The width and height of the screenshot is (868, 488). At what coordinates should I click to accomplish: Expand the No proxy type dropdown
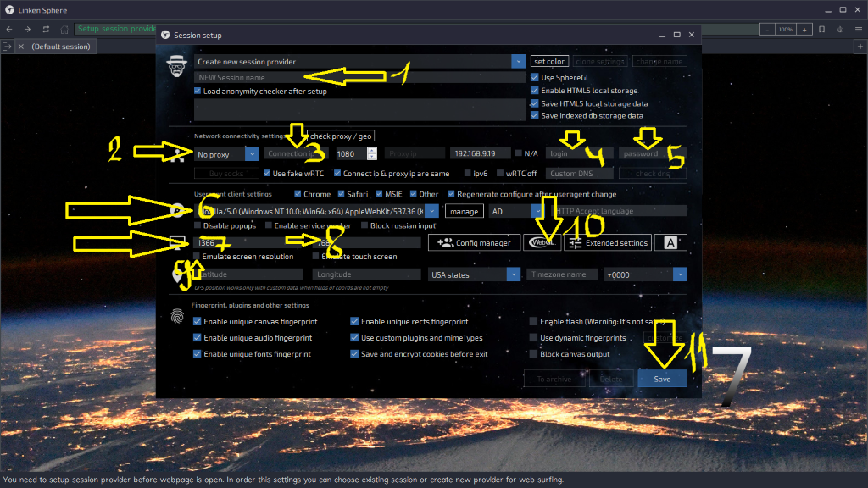pyautogui.click(x=252, y=154)
